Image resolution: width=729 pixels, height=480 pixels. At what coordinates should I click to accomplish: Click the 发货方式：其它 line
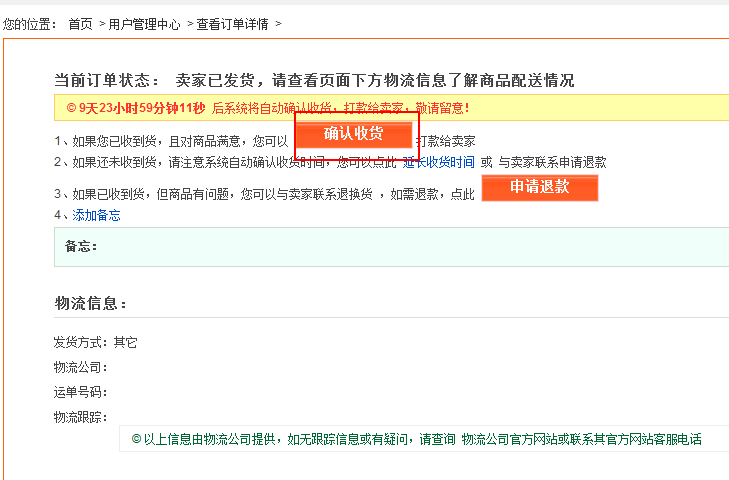tap(96, 342)
